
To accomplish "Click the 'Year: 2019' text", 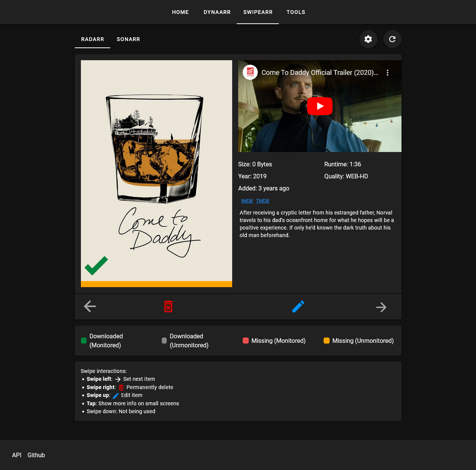I will pyautogui.click(x=252, y=176).
